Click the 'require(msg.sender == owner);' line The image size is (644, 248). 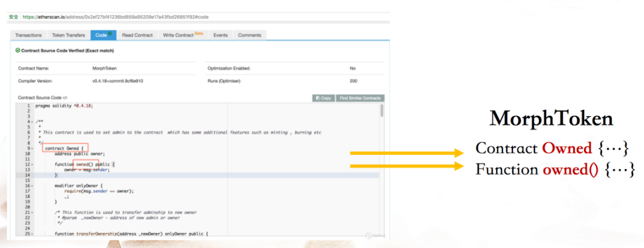(98, 191)
